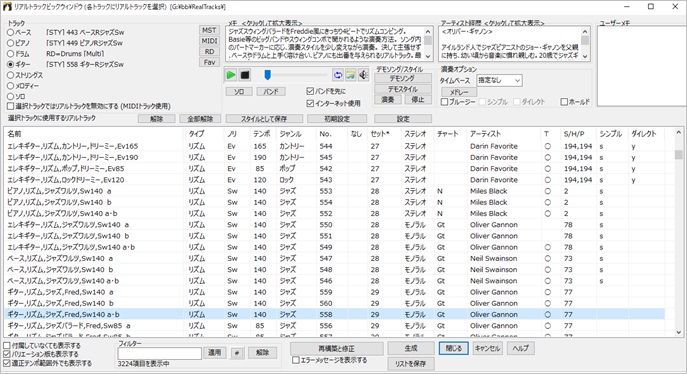Click the 停止 demo button
This screenshot has height=374, width=687.
pyautogui.click(x=418, y=100)
